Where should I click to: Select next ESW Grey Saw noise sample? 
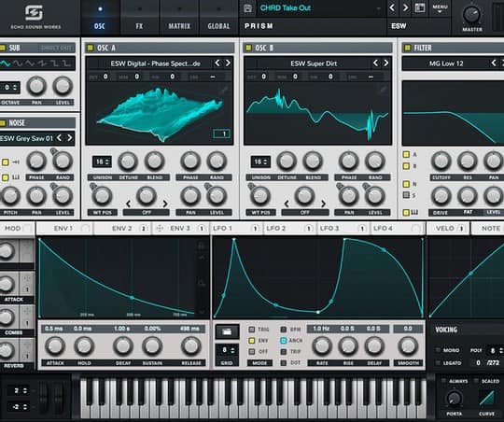[x=69, y=138]
